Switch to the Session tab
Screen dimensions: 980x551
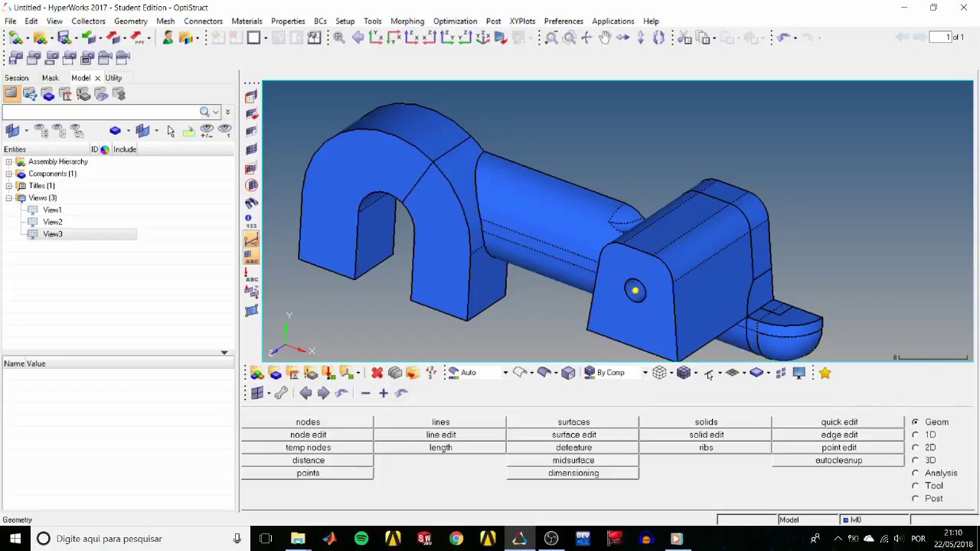tap(16, 78)
